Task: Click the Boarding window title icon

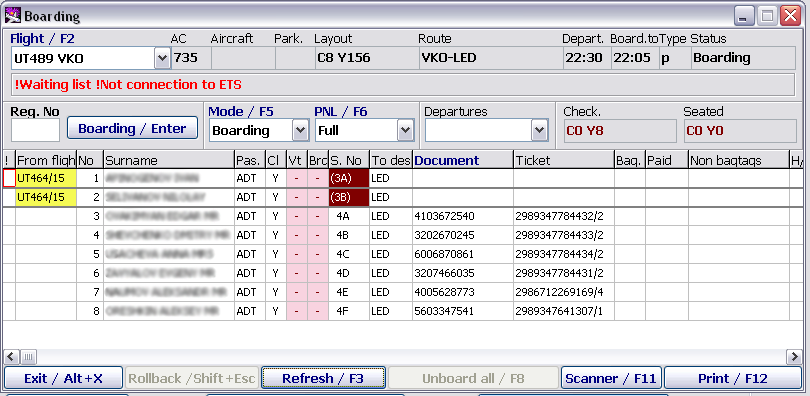Action: 13,15
